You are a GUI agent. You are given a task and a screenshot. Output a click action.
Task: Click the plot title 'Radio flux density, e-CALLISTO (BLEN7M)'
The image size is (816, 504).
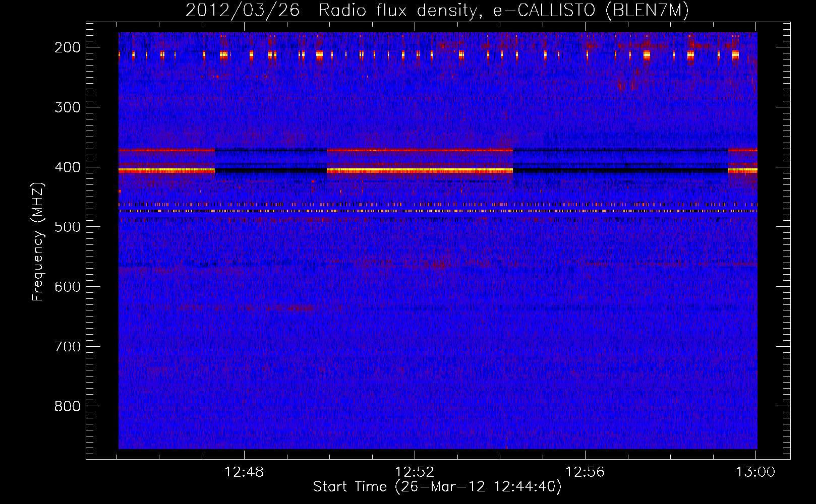[x=503, y=10]
